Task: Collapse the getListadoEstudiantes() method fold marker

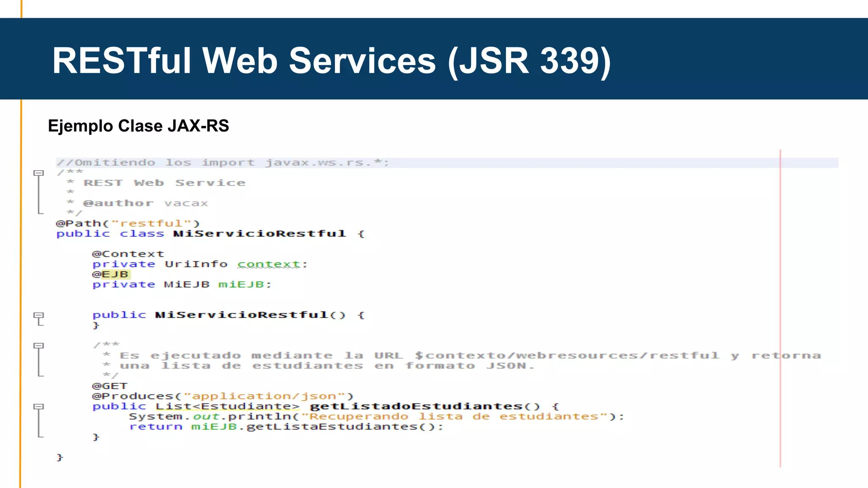Action: click(x=39, y=407)
